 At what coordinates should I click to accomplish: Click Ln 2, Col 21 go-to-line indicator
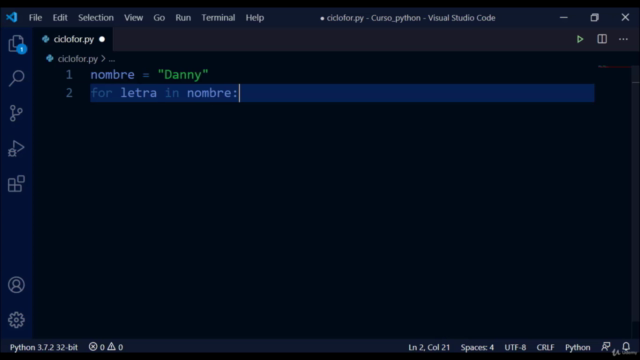point(429,347)
